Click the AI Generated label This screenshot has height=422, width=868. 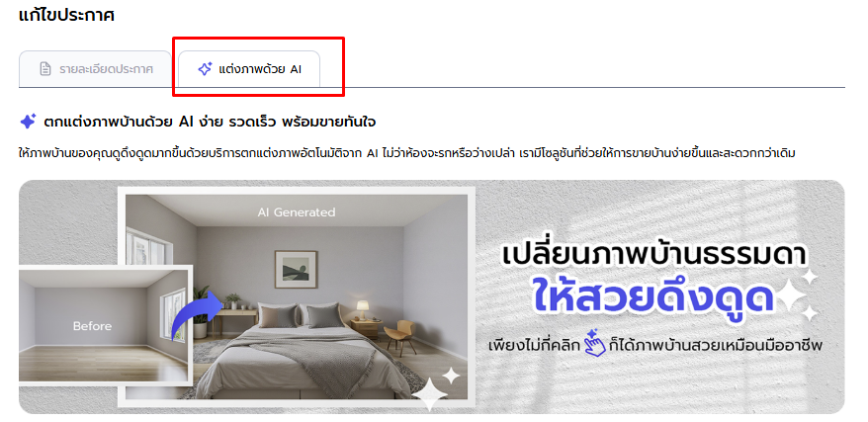pyautogui.click(x=297, y=211)
